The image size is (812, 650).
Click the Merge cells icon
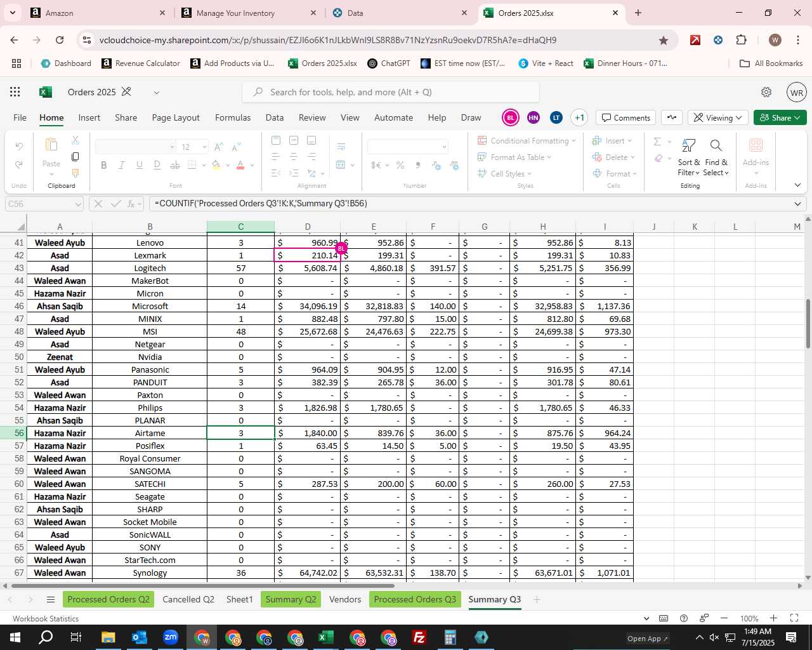click(x=341, y=165)
